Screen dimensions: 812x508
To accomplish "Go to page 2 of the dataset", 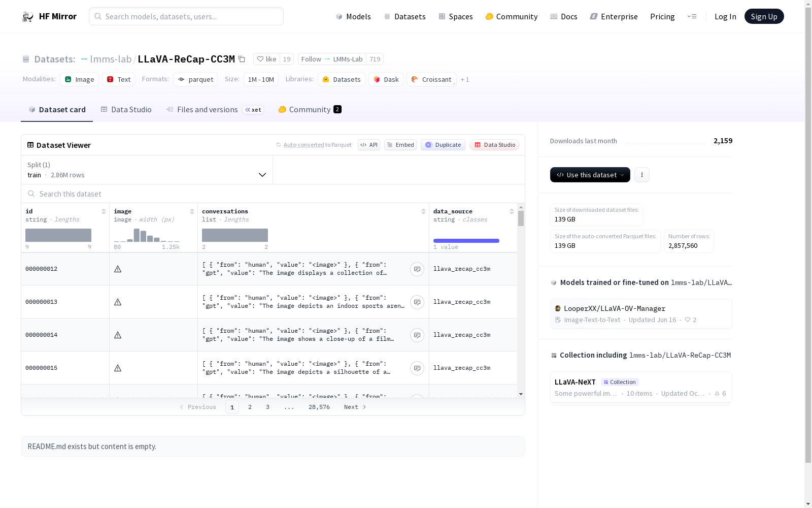I will pos(250,407).
